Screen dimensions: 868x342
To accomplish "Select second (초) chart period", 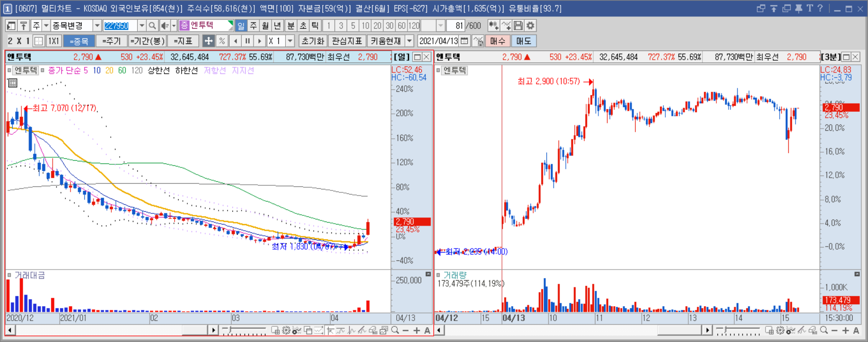I will pos(303,26).
